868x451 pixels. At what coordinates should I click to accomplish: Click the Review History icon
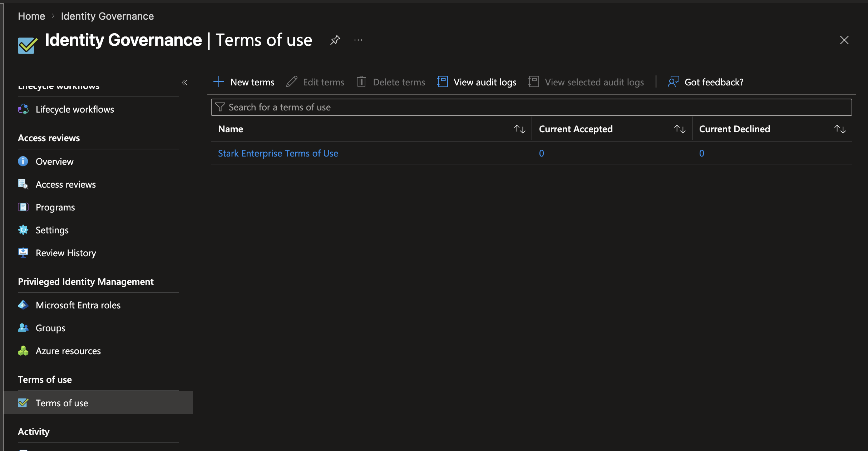pos(23,253)
